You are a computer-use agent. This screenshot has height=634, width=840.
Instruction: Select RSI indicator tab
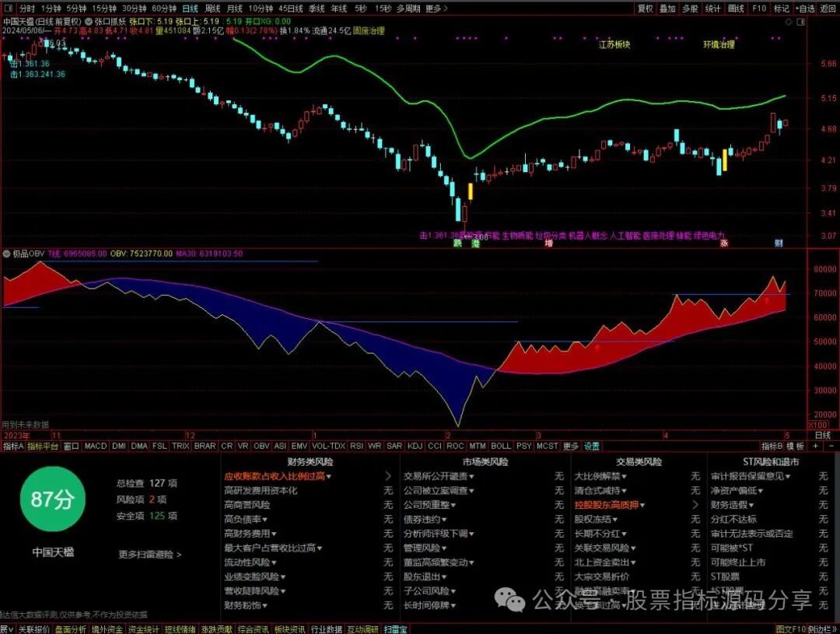click(357, 446)
